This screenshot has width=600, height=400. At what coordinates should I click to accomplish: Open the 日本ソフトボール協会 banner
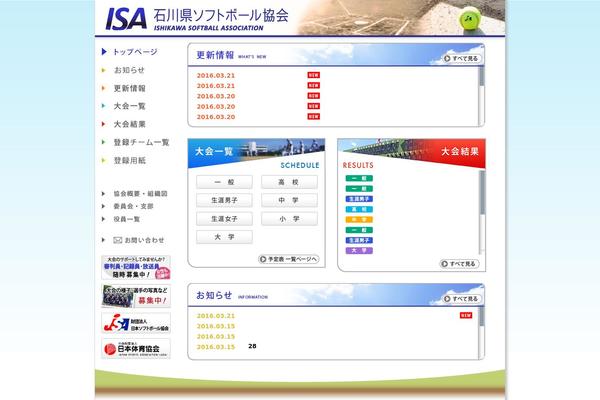tap(136, 323)
